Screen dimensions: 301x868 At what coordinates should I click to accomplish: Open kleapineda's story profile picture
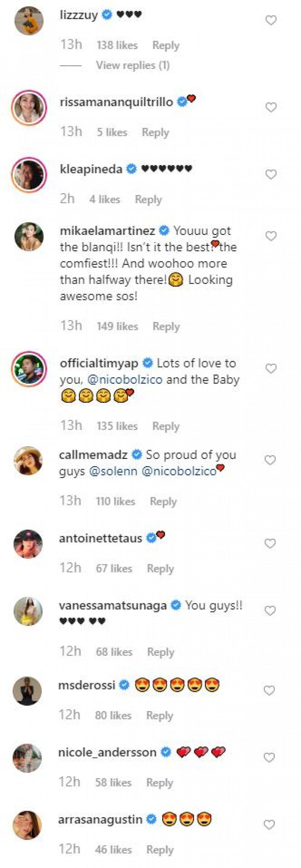point(29,174)
